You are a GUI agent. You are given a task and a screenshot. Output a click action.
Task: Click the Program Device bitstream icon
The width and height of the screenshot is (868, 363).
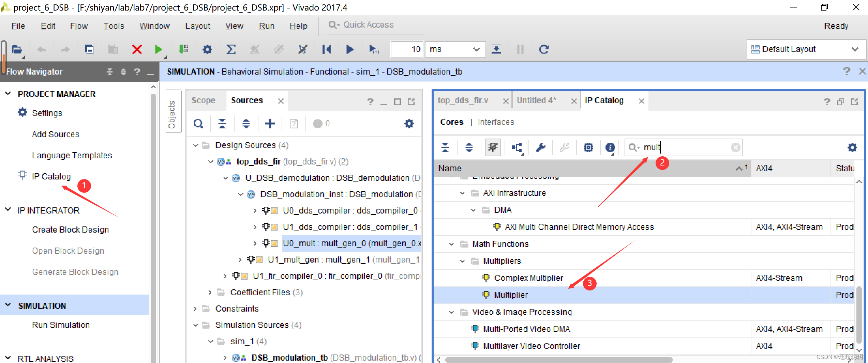[183, 50]
